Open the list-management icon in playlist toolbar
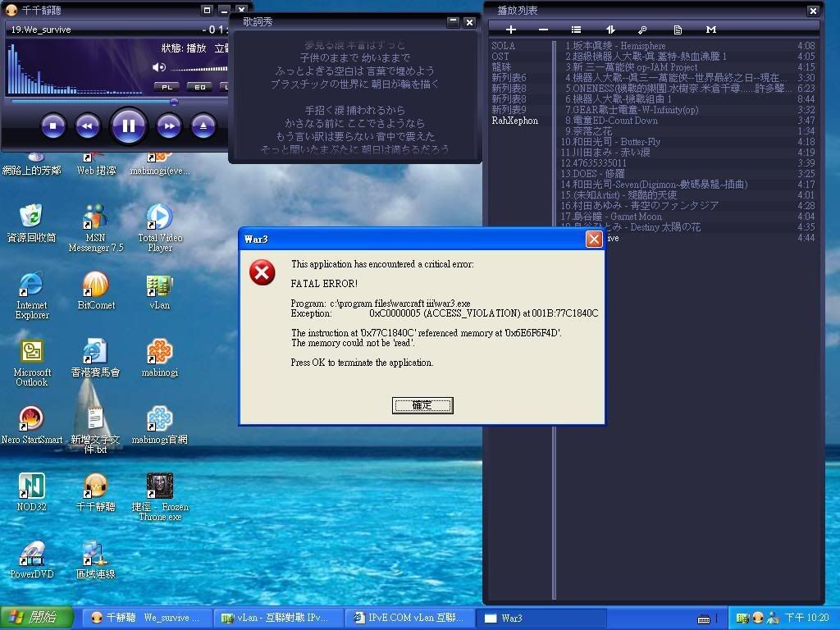840x630 pixels. (576, 30)
